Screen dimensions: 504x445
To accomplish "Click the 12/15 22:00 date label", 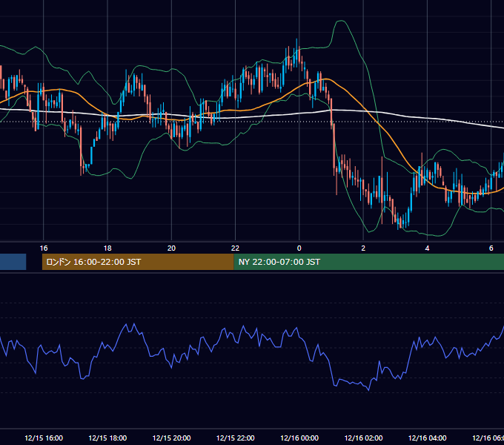I will pos(236,438).
